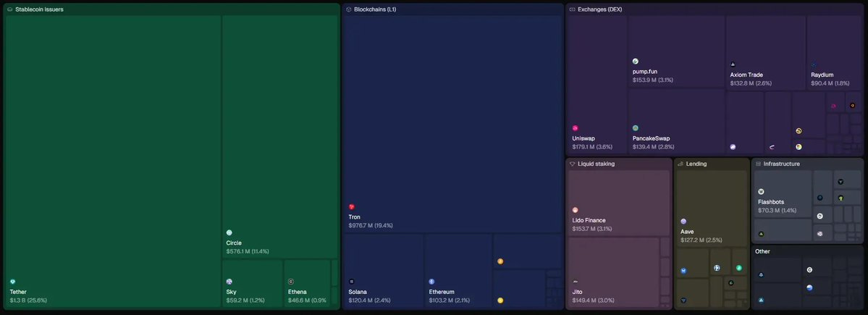Select the Blockchains (L1) category label

pos(375,9)
